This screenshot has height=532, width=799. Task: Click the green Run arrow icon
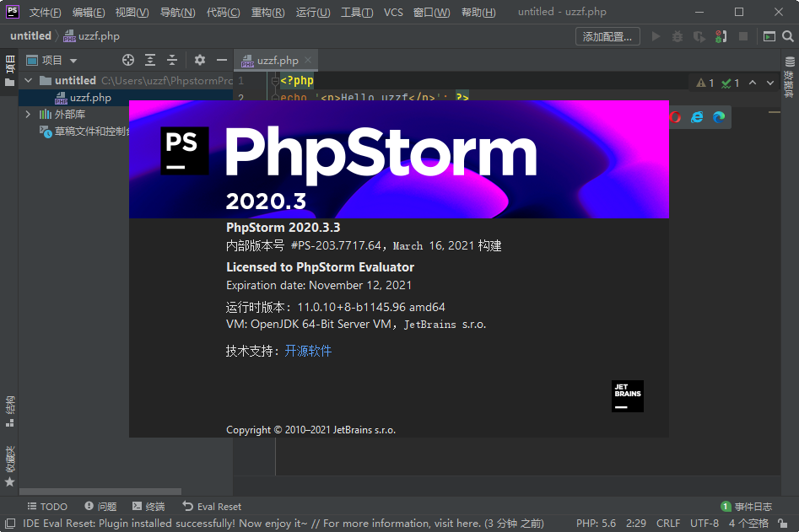(x=656, y=36)
